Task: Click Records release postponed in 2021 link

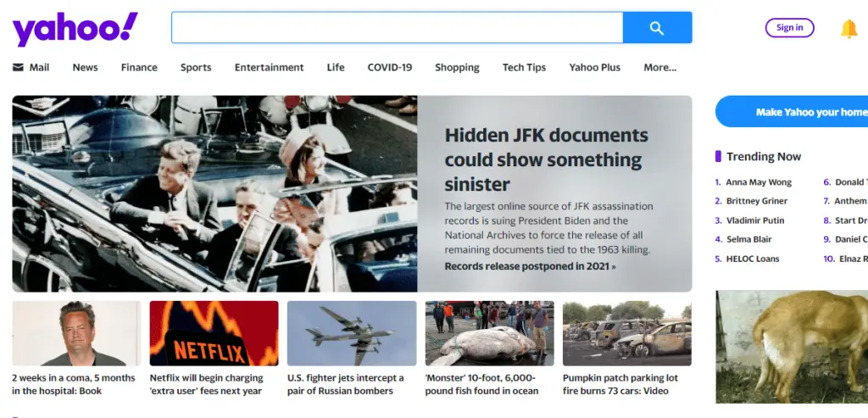Action: click(531, 266)
